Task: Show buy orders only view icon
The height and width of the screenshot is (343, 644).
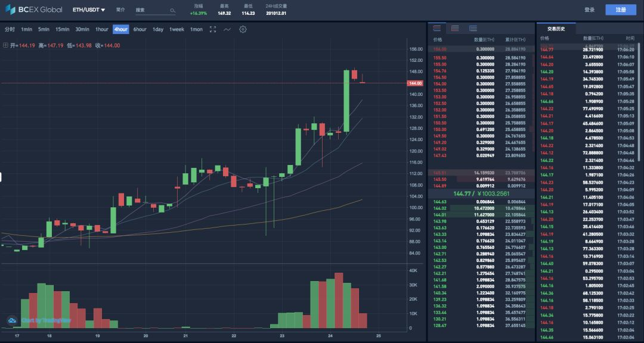Action: [473, 29]
